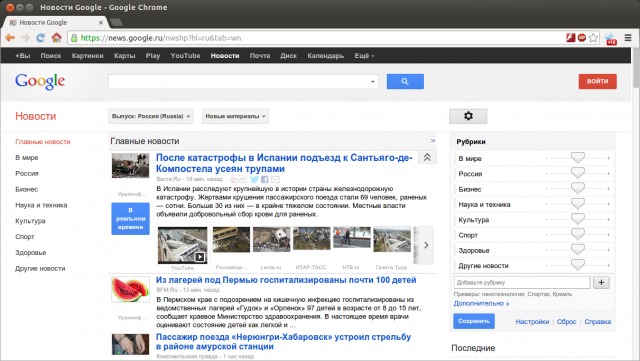Click the В реальном времени button

coord(130,218)
